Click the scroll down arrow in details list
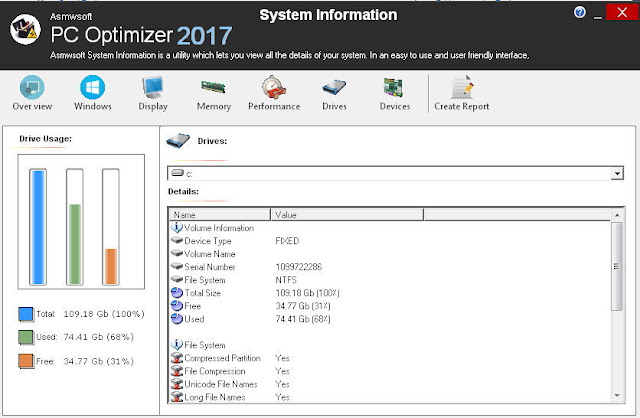 [x=617, y=396]
